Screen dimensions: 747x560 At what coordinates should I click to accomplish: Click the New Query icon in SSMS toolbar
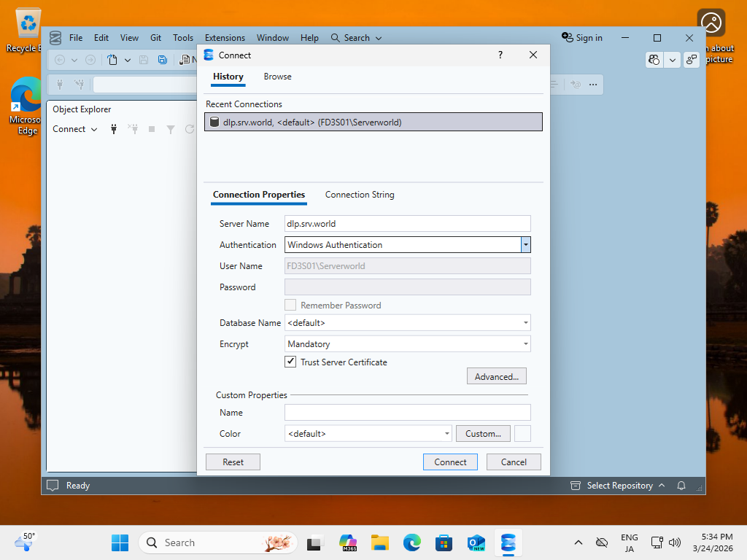click(x=185, y=60)
